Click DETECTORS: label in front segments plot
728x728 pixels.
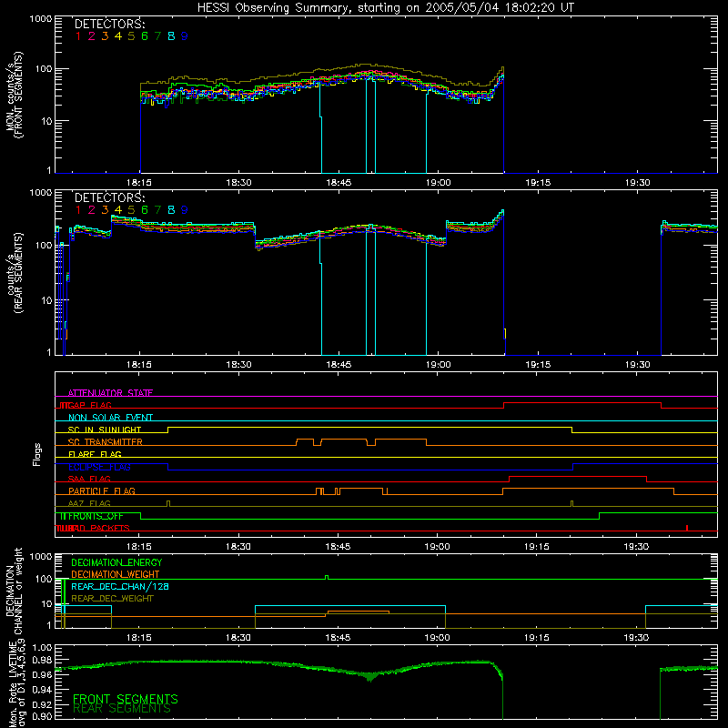point(110,24)
